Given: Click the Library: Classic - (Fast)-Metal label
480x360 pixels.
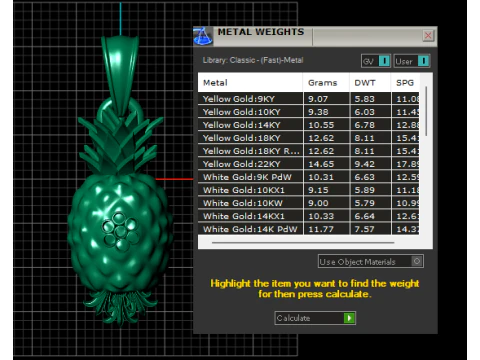Looking at the screenshot, I should point(253,60).
